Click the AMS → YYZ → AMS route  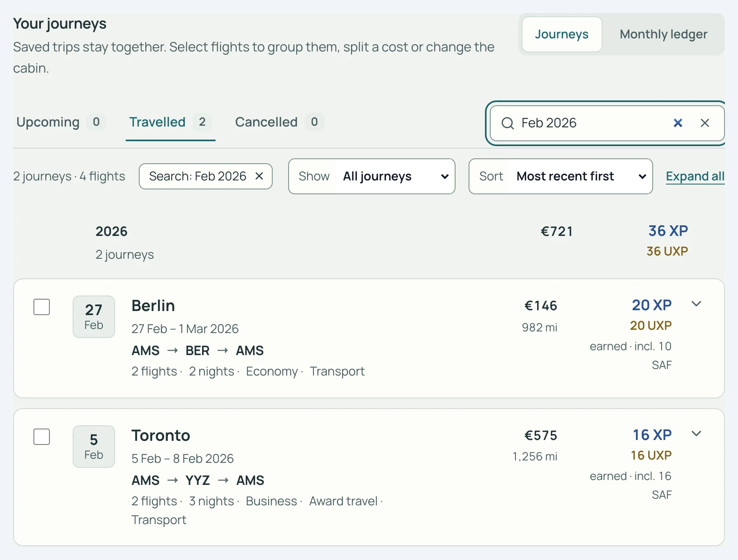[x=198, y=480]
